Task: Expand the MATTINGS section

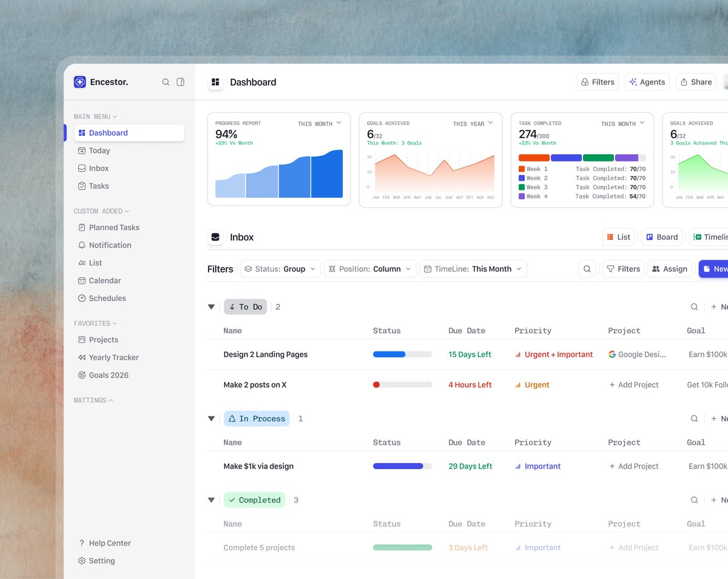Action: click(x=93, y=401)
